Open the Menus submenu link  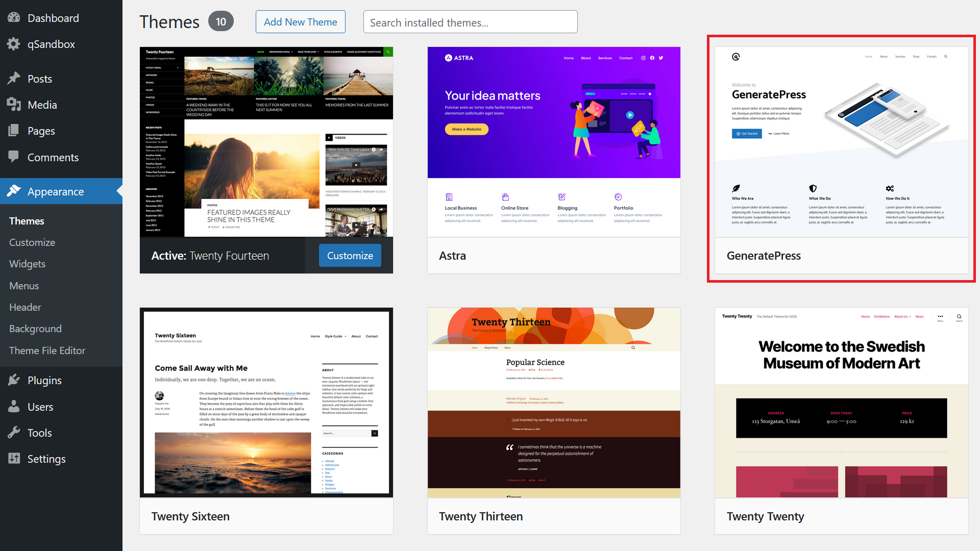click(x=24, y=286)
